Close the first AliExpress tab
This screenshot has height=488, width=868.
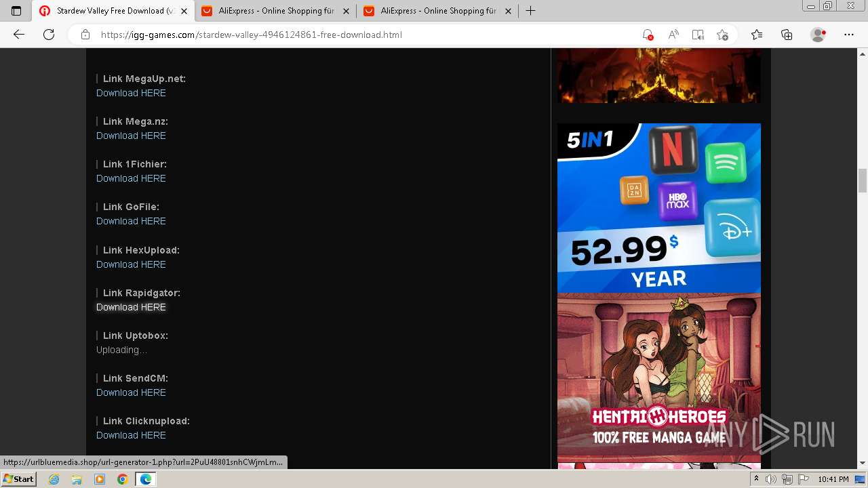(x=346, y=11)
